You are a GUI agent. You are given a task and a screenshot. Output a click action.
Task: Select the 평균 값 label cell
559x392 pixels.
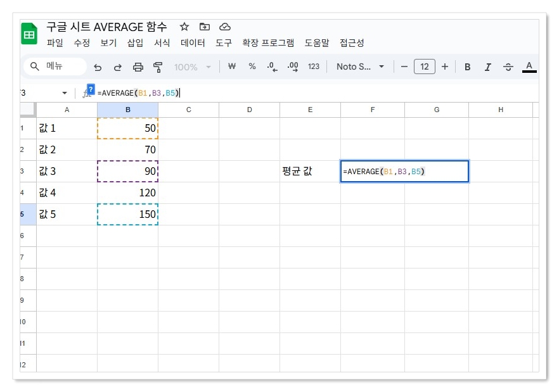click(310, 171)
